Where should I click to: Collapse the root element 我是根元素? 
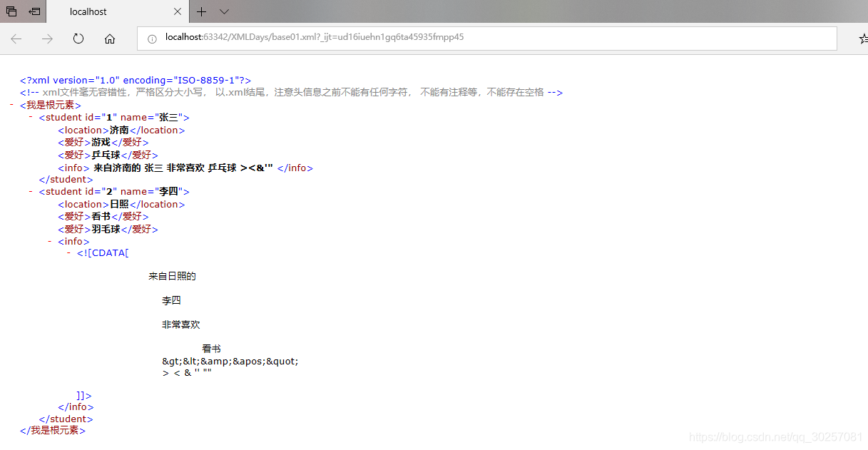(12, 105)
